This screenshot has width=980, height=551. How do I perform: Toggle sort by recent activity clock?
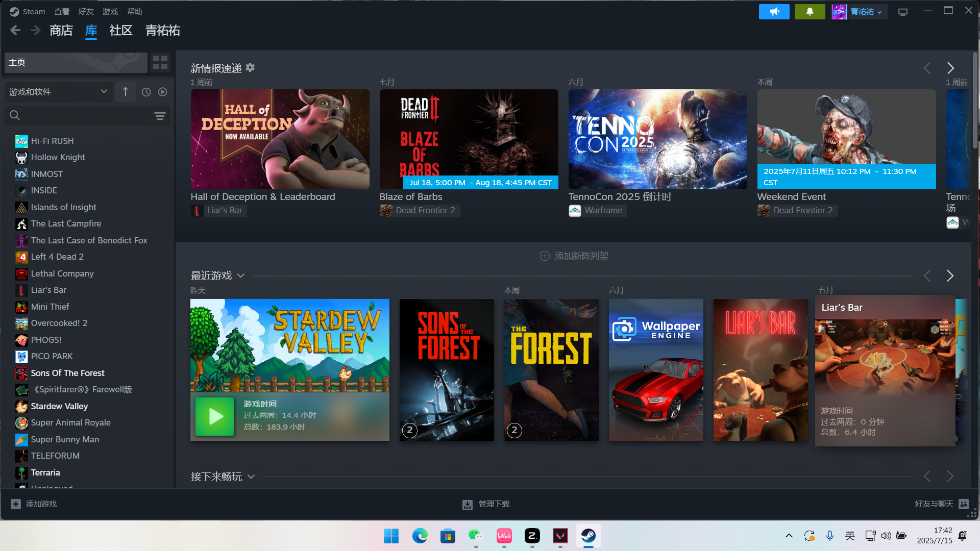(x=146, y=92)
